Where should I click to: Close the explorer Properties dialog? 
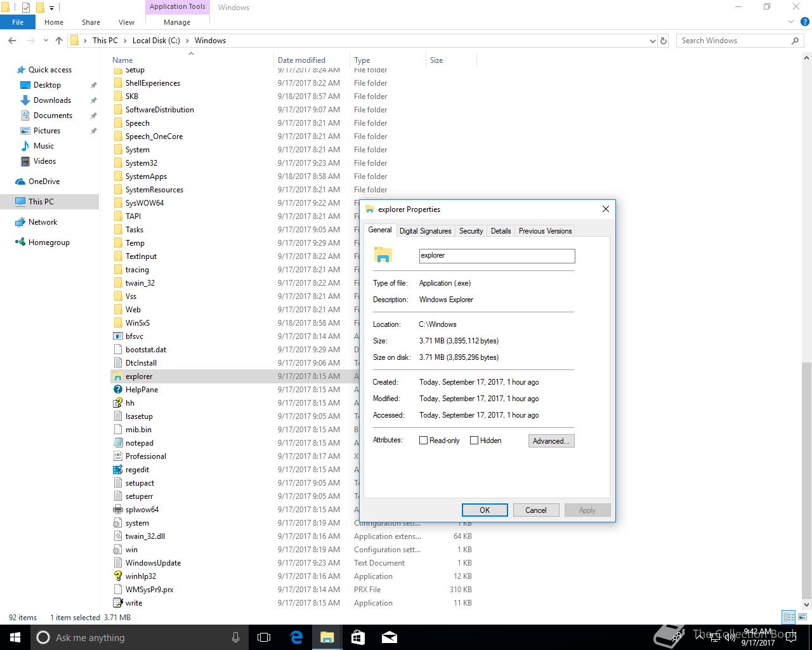click(605, 209)
